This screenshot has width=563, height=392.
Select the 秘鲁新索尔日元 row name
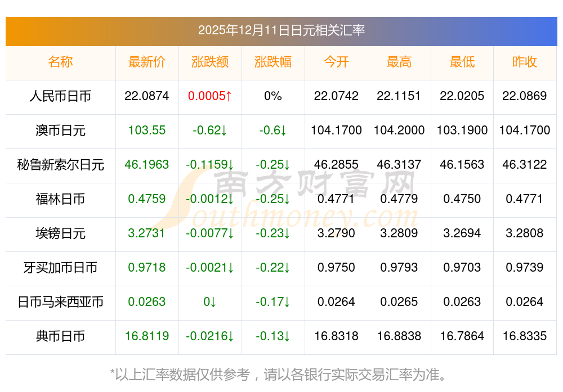pos(60,165)
